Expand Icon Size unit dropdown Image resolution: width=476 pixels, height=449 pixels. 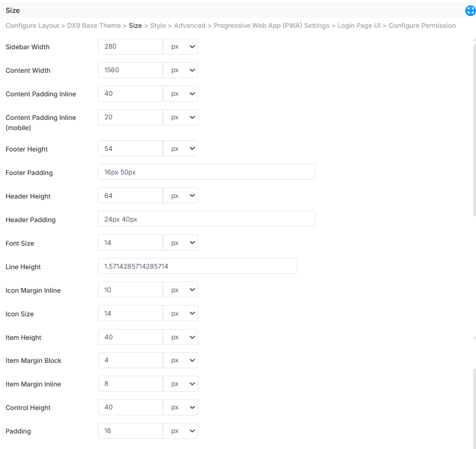pyautogui.click(x=180, y=314)
